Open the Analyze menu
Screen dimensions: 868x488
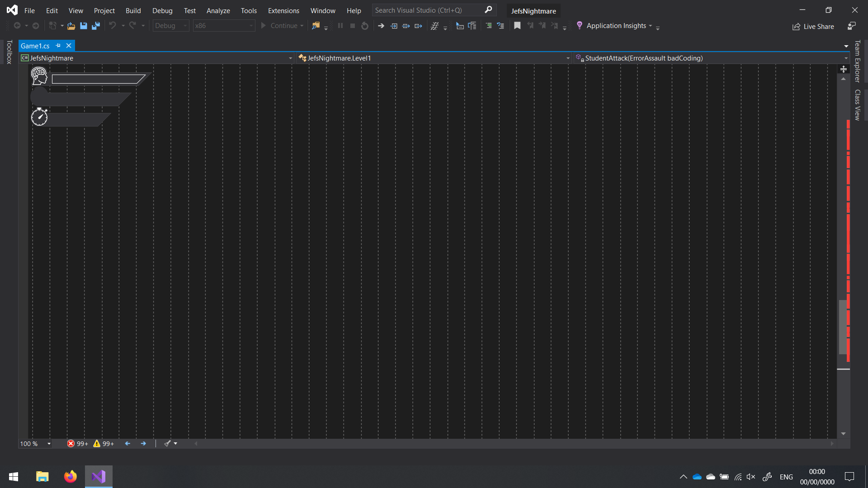[x=218, y=10]
